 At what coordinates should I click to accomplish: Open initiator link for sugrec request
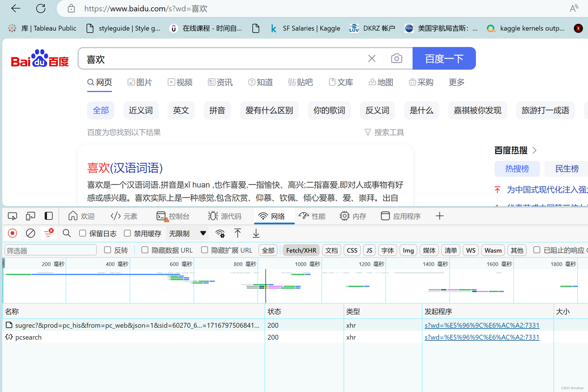pos(482,325)
